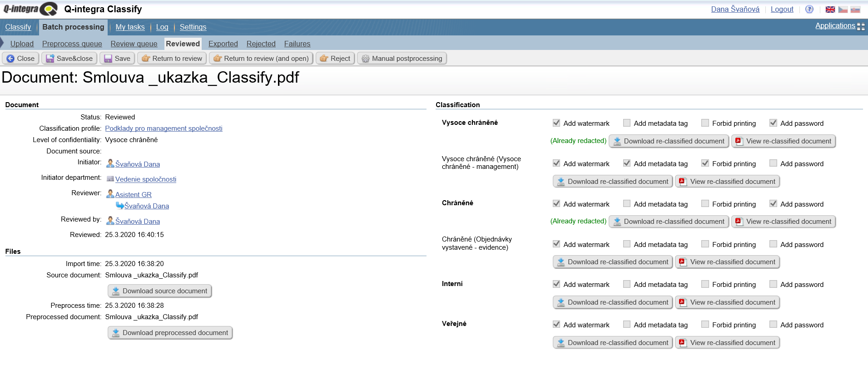Open Dana Švaňová user profile link
This screenshot has width=868, height=370.
[735, 9]
